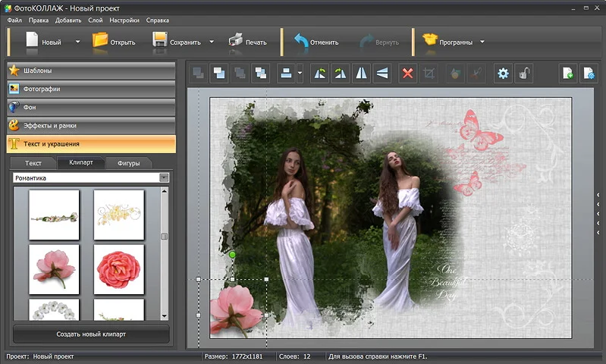The width and height of the screenshot is (606, 364).
Task: Toggle the padlock lock icon
Action: (523, 74)
